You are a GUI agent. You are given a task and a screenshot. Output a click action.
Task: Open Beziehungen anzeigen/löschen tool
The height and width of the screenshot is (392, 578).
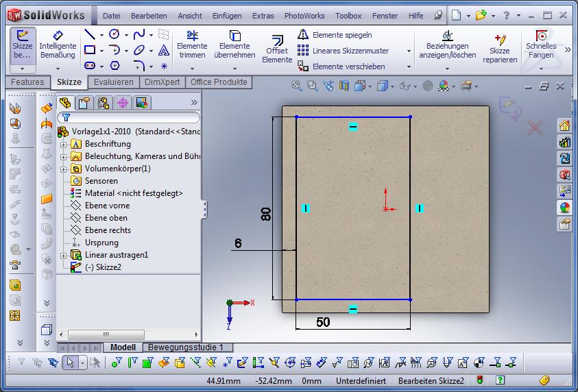tap(447, 44)
